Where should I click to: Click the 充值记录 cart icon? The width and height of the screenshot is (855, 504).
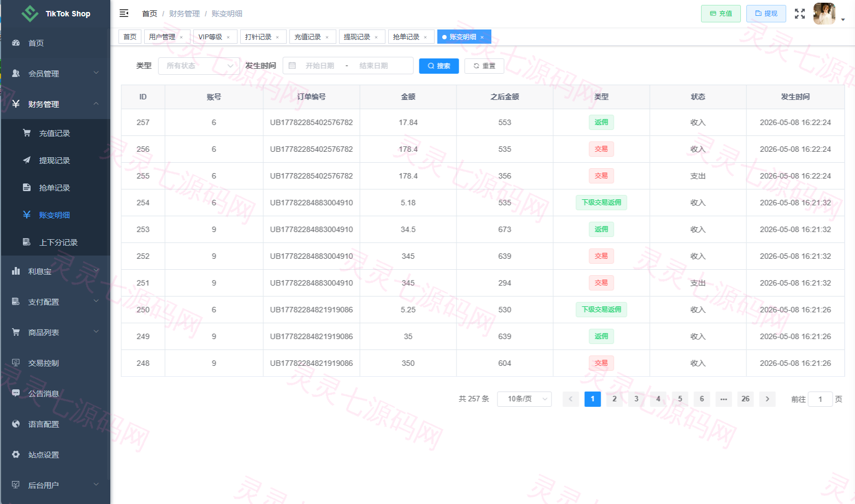tap(27, 133)
